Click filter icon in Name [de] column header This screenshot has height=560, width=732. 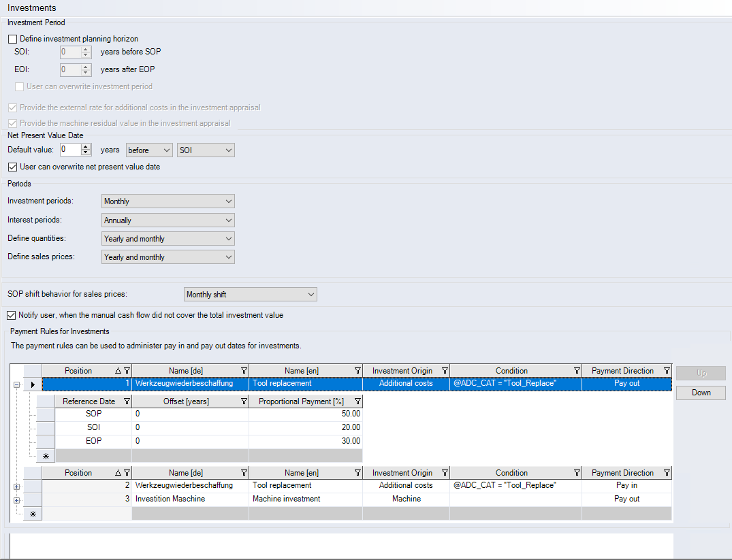click(244, 371)
